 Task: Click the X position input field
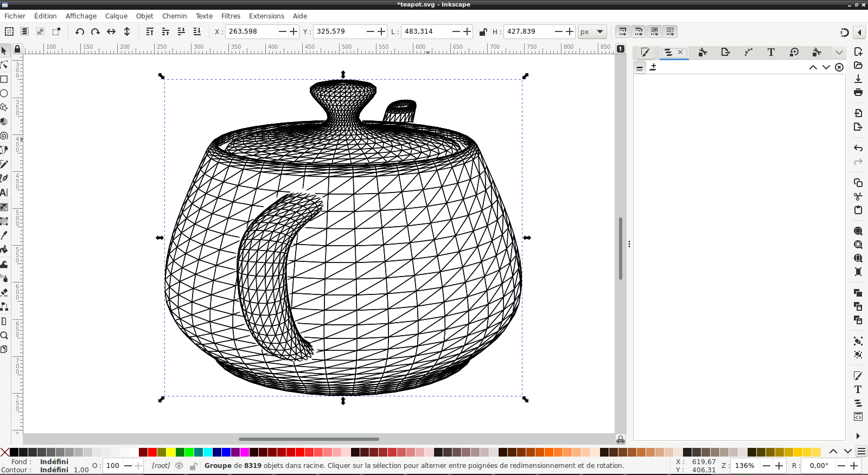(252, 31)
